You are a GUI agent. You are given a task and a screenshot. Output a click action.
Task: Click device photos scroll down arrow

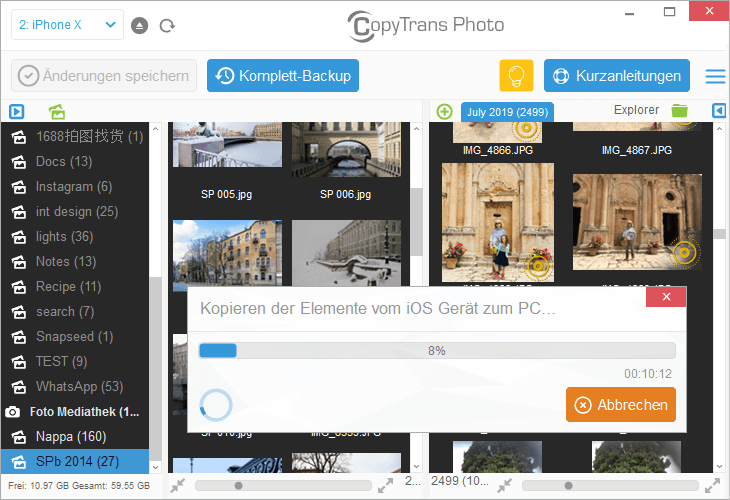tap(416, 466)
